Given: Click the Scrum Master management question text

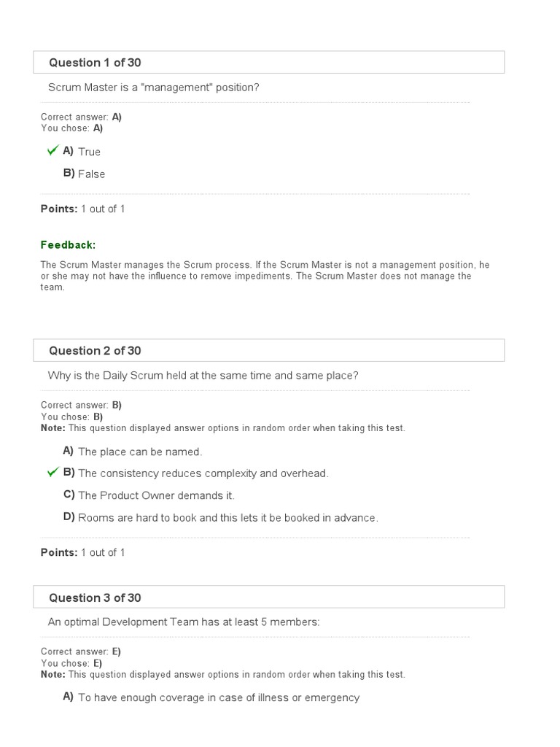Looking at the screenshot, I should pos(153,88).
